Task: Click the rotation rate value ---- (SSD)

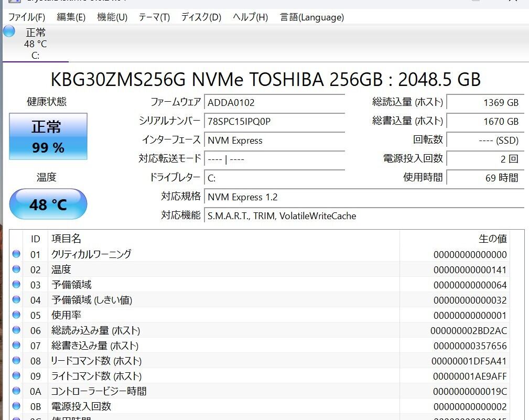Action: (485, 140)
